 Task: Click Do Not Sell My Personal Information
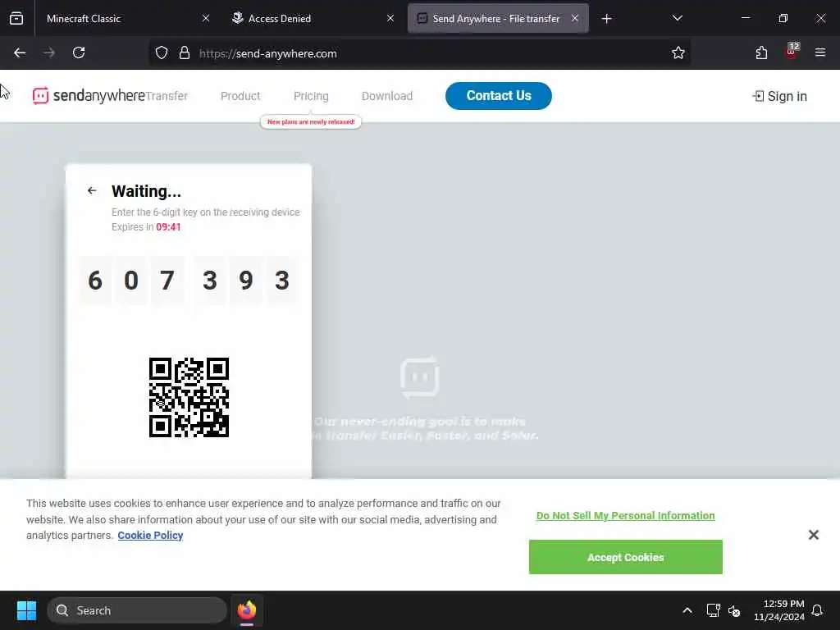tap(625, 515)
